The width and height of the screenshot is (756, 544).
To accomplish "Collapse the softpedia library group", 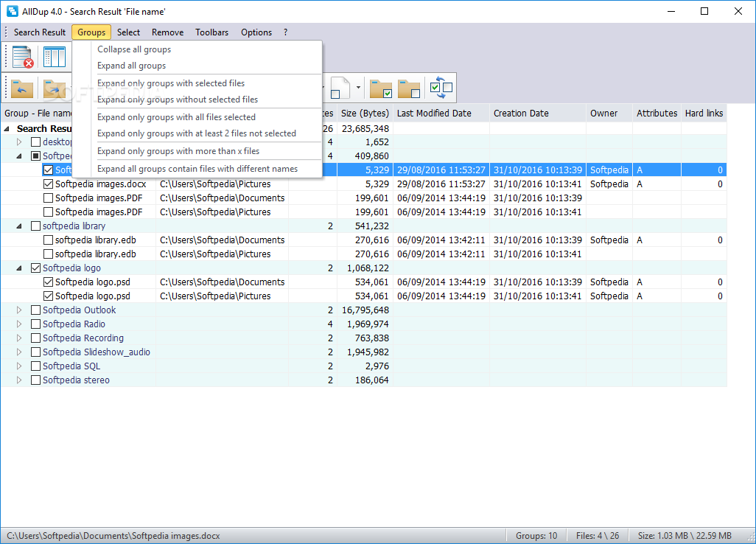I will [x=19, y=226].
